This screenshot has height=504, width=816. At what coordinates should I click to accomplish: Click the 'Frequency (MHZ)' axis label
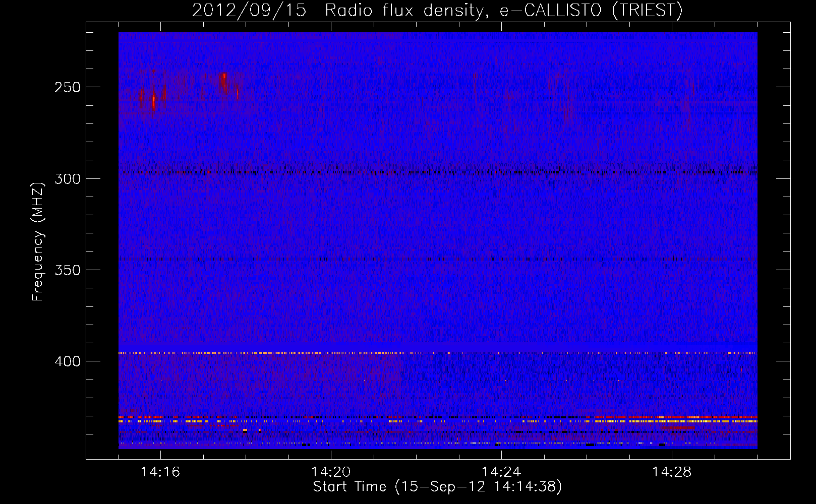coord(38,241)
